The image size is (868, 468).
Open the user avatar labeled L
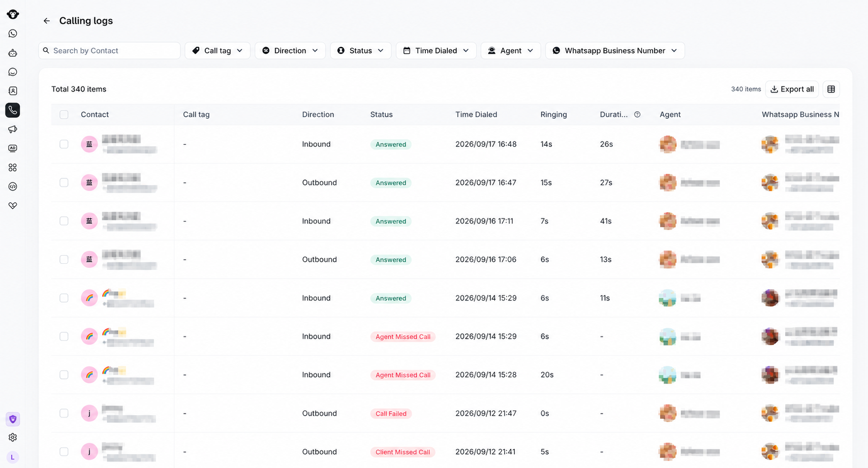(x=13, y=457)
